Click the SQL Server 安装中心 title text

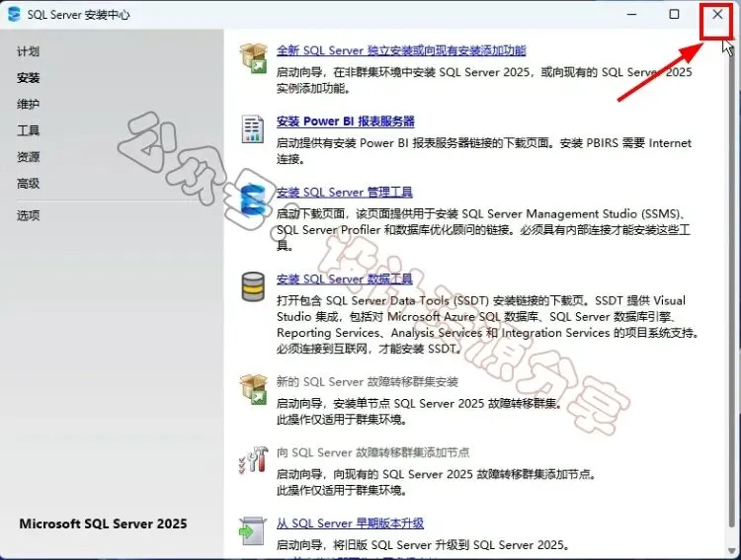(x=78, y=15)
